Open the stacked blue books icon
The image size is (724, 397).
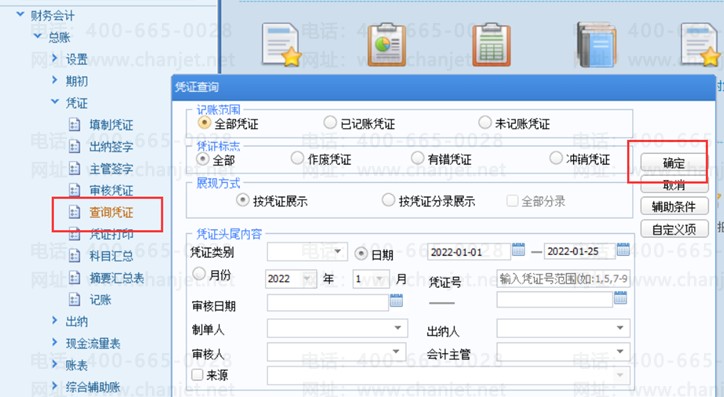pyautogui.click(x=597, y=44)
